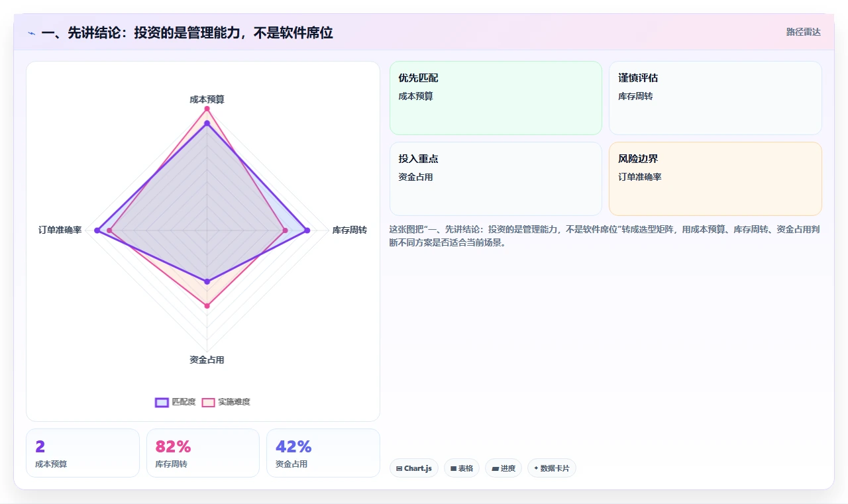Image resolution: width=848 pixels, height=504 pixels.
Task: Click the pink data point at the 资金占用 axis
Action: click(207, 305)
